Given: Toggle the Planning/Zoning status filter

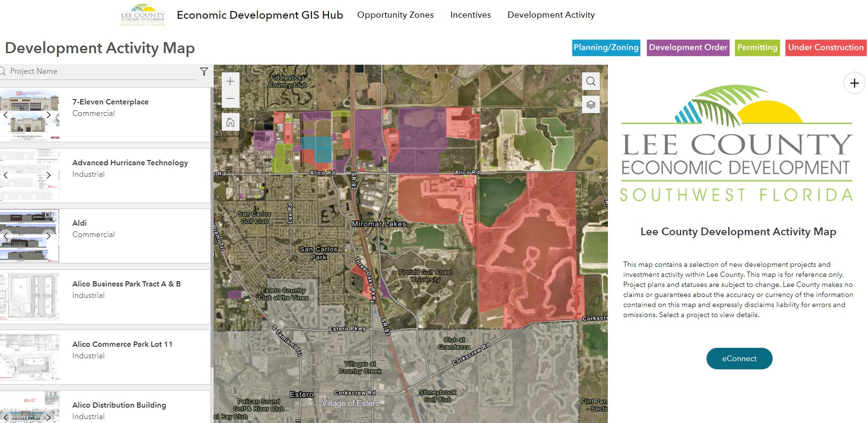Looking at the screenshot, I should click(606, 47).
